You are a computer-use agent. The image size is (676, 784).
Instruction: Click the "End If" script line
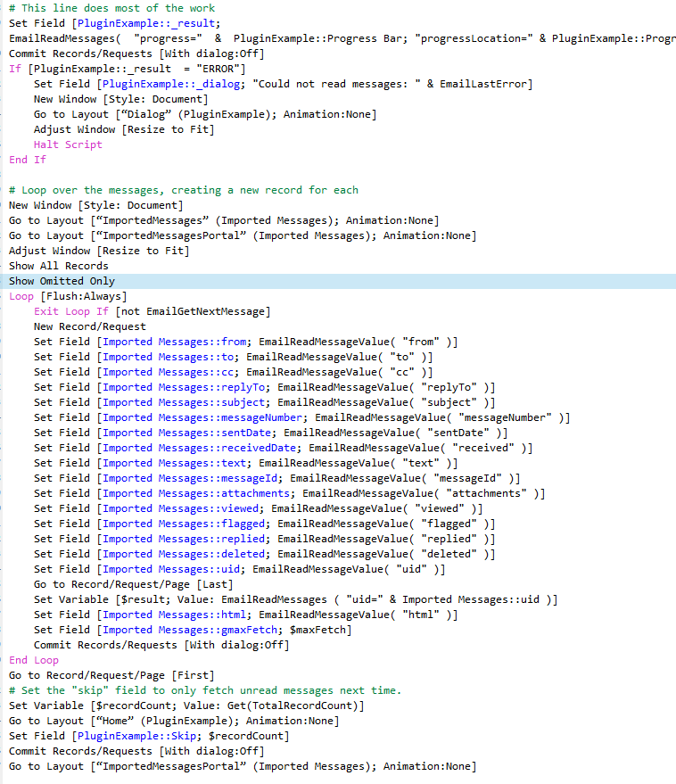(x=28, y=160)
